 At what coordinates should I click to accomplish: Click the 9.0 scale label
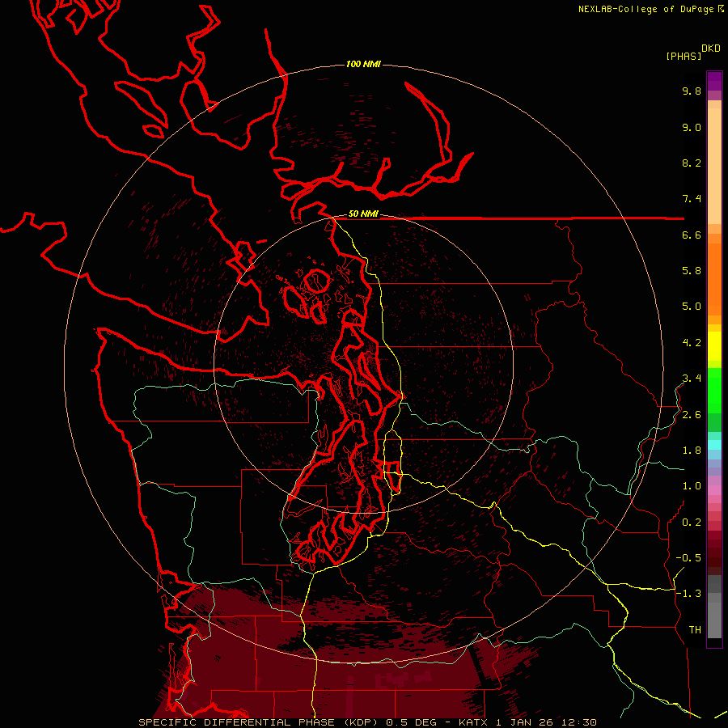click(x=692, y=127)
